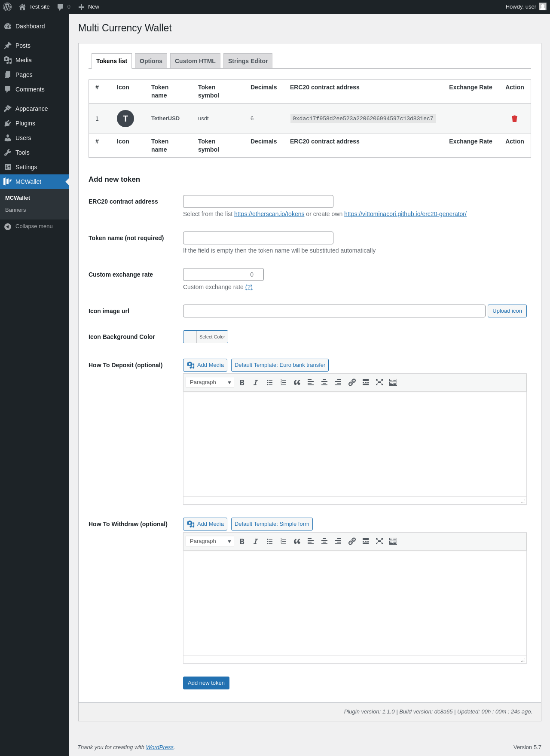The width and height of the screenshot is (550, 756).
Task: Select the Tokens list tab
Action: tap(112, 61)
